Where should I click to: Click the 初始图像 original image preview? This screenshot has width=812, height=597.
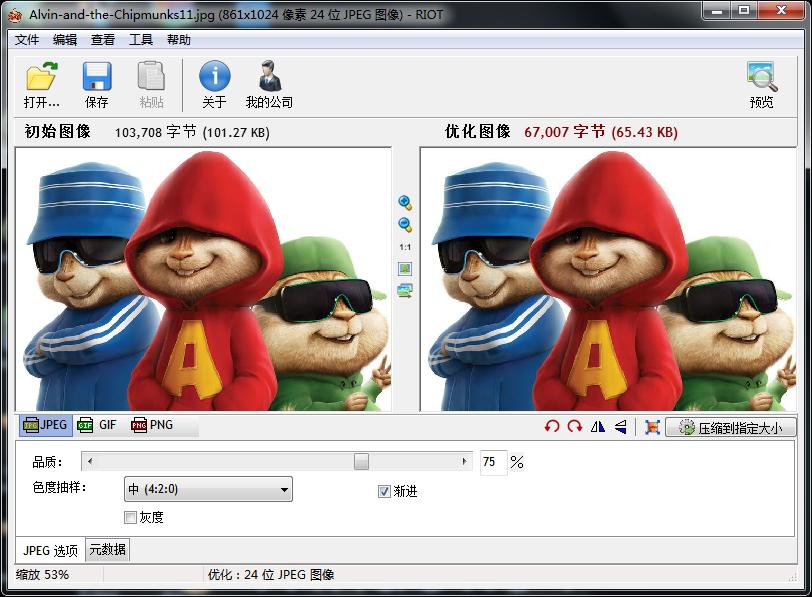pyautogui.click(x=203, y=279)
